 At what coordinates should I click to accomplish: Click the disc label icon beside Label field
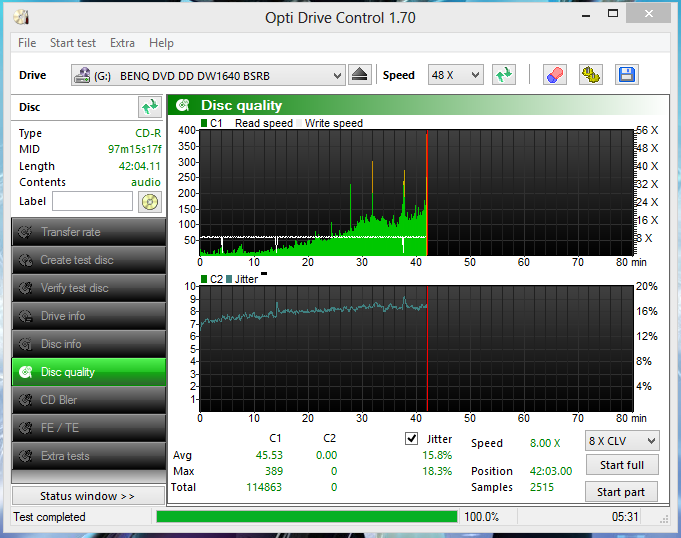point(150,202)
